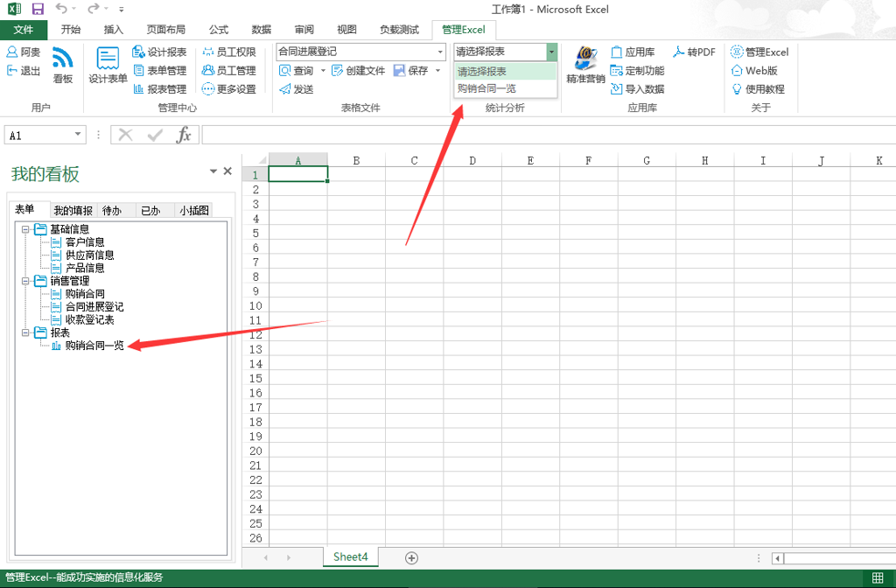The image size is (896, 588).
Task: Open 客户信息 in the tree
Action: click(85, 242)
